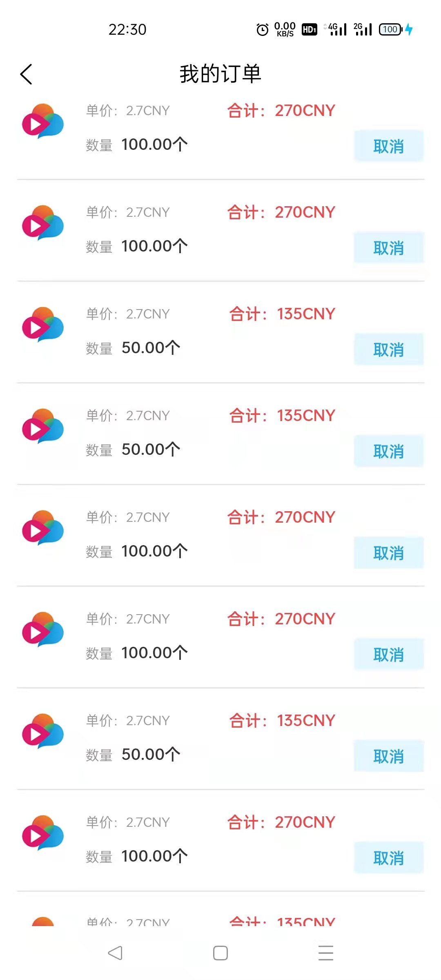This screenshot has height=980, width=441.
Task: Open the first order's app logo icon
Action: click(x=43, y=121)
